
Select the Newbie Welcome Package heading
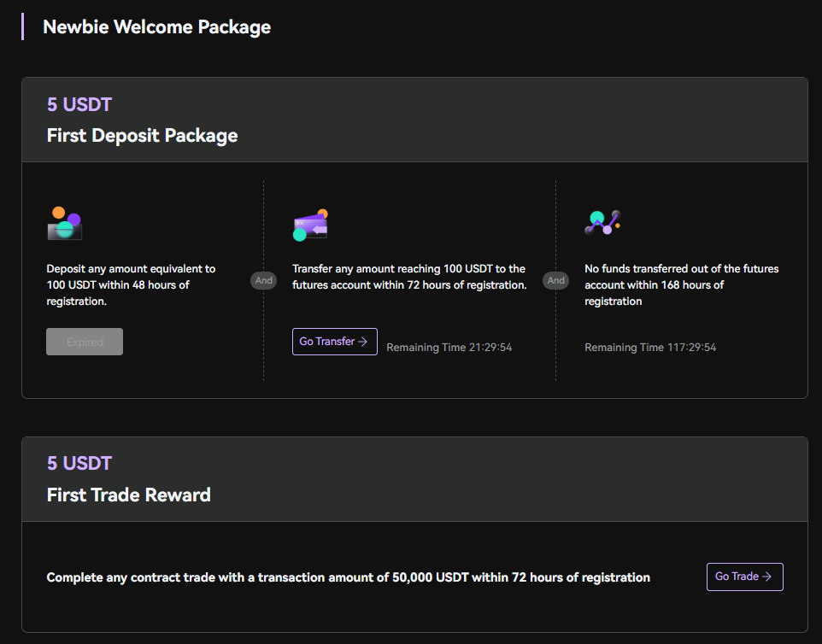156,26
